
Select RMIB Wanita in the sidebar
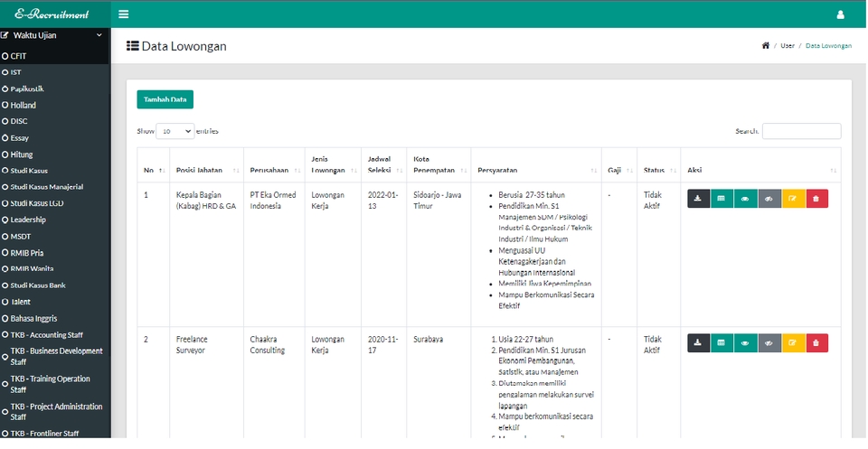point(55,268)
